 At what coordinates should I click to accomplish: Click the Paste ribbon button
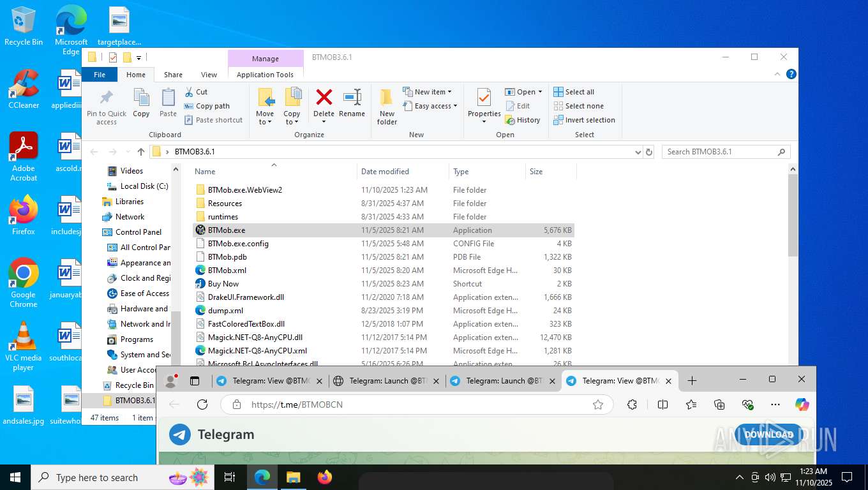[168, 103]
